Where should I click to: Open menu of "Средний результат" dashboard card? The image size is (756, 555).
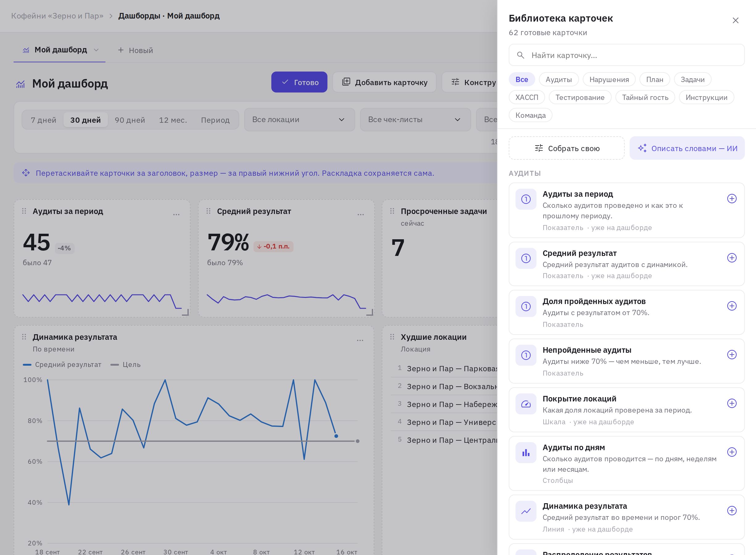pyautogui.click(x=361, y=214)
